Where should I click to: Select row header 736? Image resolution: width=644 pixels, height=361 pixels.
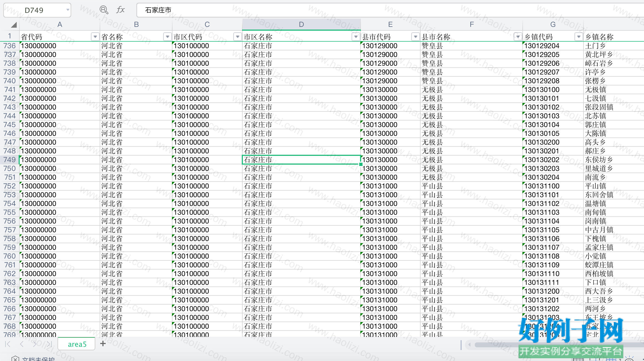pos(10,46)
